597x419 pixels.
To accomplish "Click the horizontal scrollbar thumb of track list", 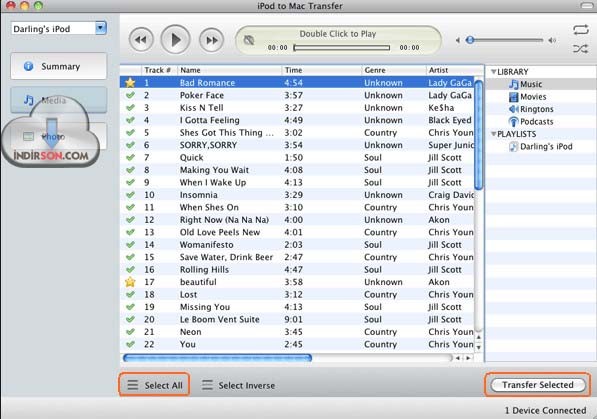I will pyautogui.click(x=217, y=358).
